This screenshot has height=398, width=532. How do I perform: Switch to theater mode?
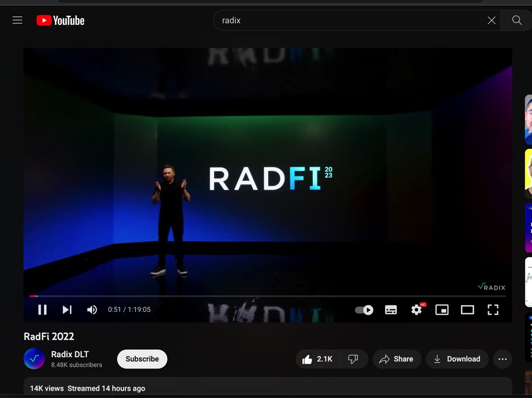tap(468, 310)
